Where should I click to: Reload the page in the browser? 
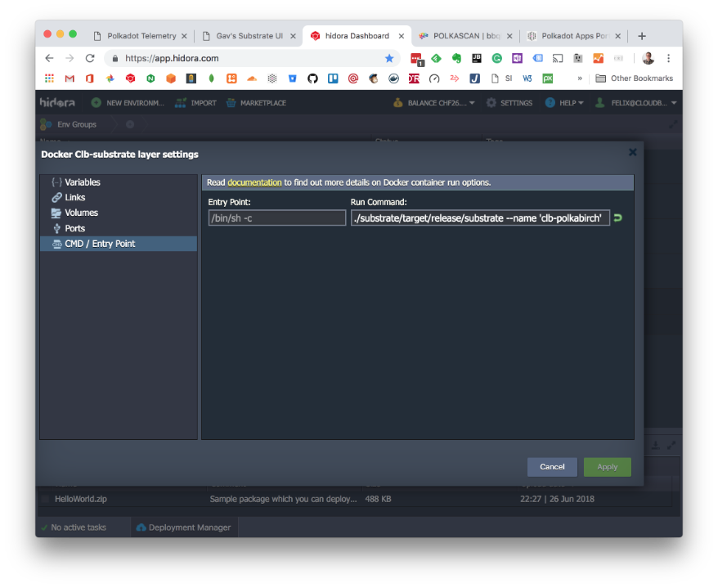(90, 58)
